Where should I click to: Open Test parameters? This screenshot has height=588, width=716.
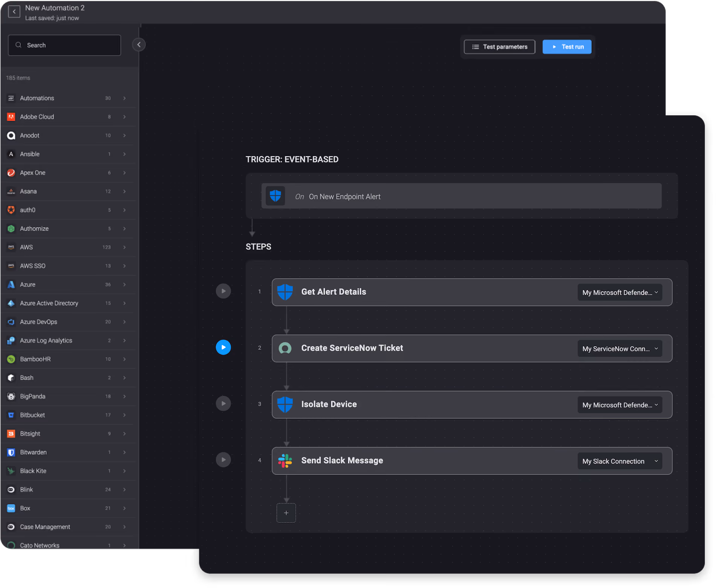(499, 47)
